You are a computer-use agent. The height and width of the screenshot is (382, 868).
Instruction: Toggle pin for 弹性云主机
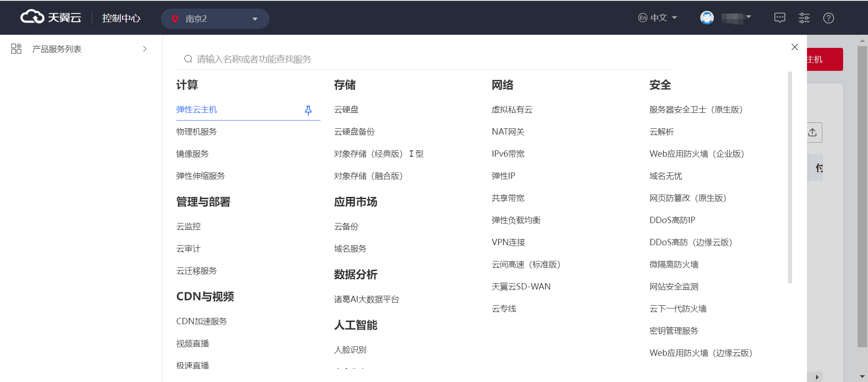pos(308,110)
